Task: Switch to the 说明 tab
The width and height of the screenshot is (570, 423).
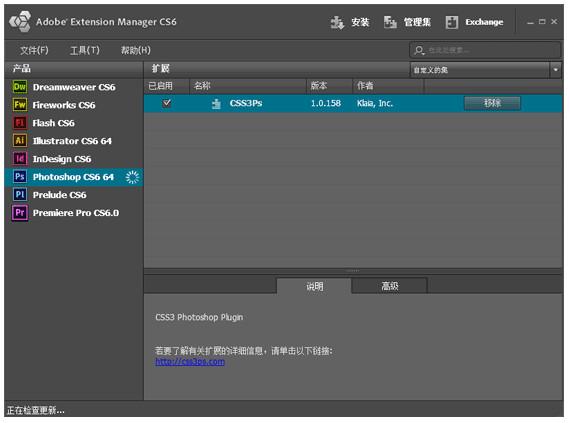Action: (314, 286)
